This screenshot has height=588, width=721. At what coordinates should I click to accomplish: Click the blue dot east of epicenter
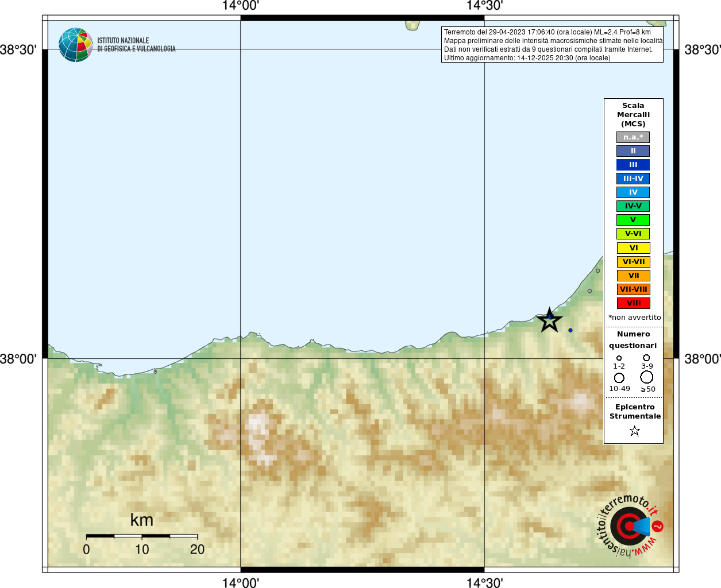[x=570, y=330]
